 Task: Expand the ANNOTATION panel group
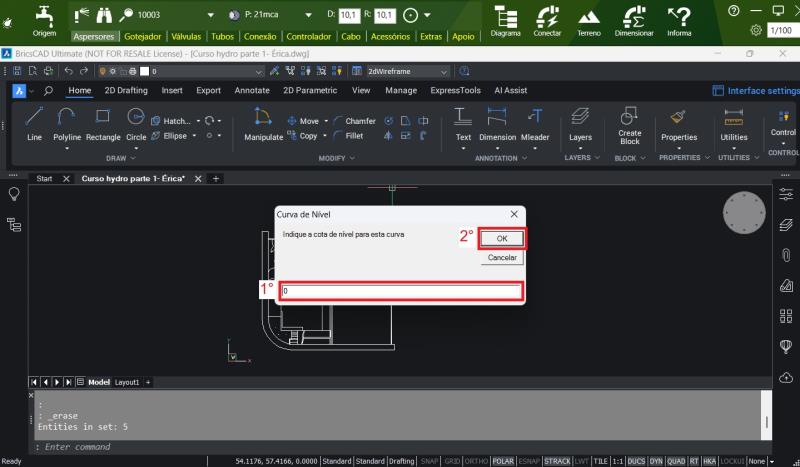click(x=501, y=158)
